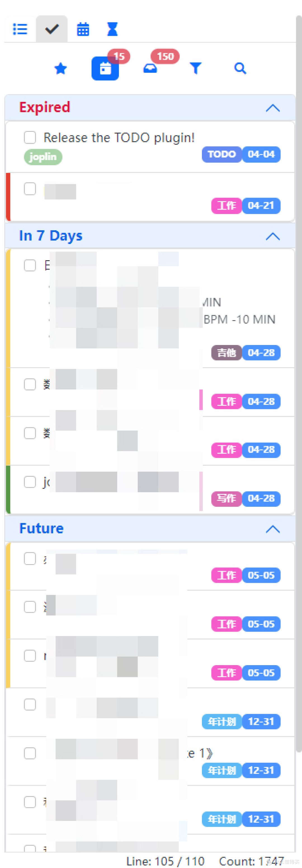Click the TODO label on first task

tap(222, 154)
